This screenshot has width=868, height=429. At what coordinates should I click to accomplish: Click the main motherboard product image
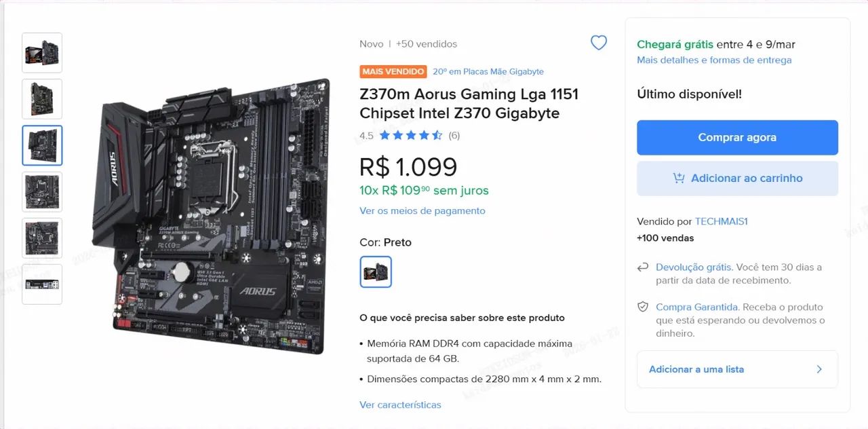[x=211, y=216]
